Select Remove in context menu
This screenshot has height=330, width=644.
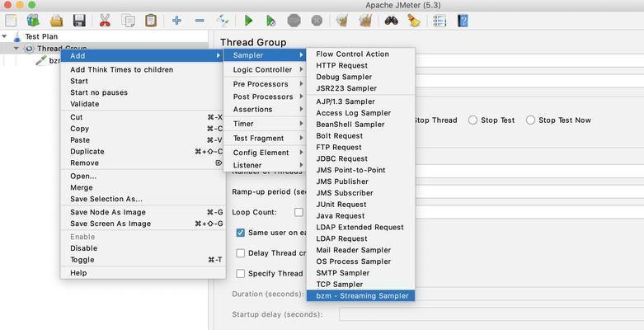(x=143, y=163)
